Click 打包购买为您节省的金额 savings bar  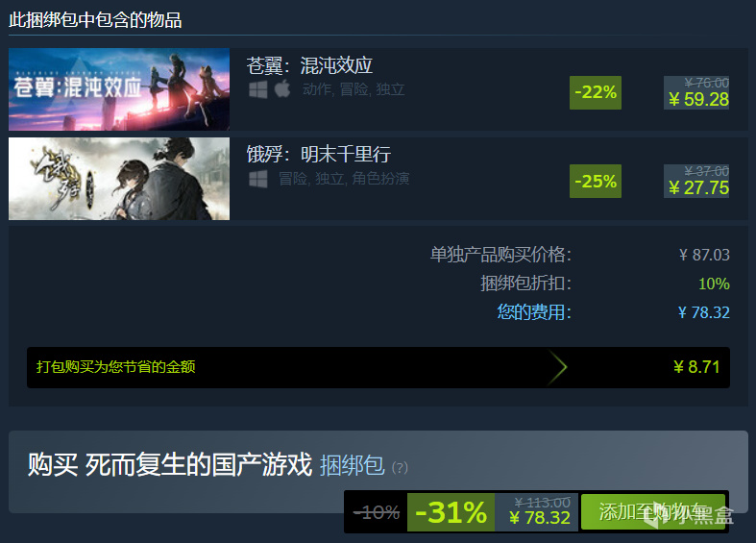[378, 367]
